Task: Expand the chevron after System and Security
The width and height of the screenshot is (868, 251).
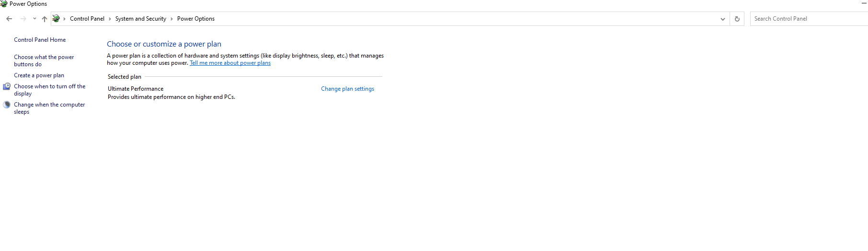Action: pos(171,19)
